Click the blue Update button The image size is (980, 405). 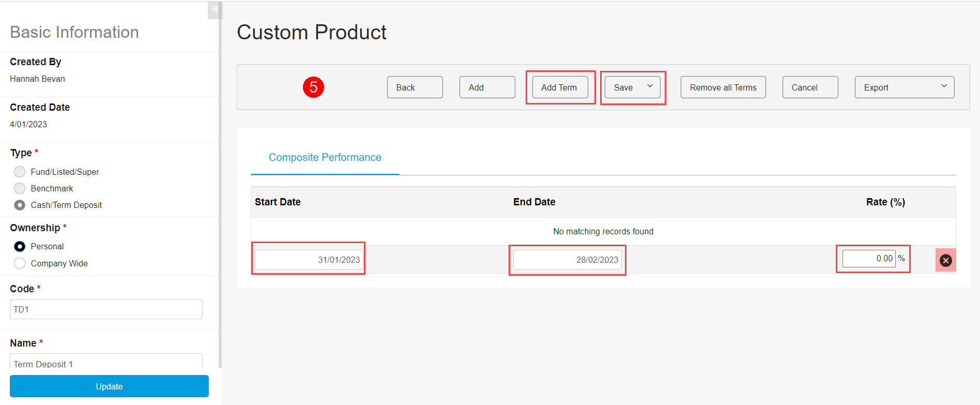coord(109,386)
